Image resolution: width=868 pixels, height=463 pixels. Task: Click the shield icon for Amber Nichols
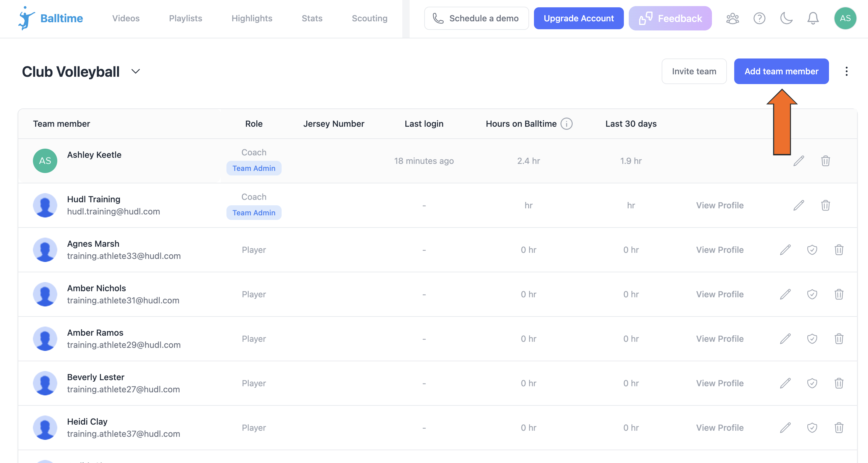[x=812, y=294]
